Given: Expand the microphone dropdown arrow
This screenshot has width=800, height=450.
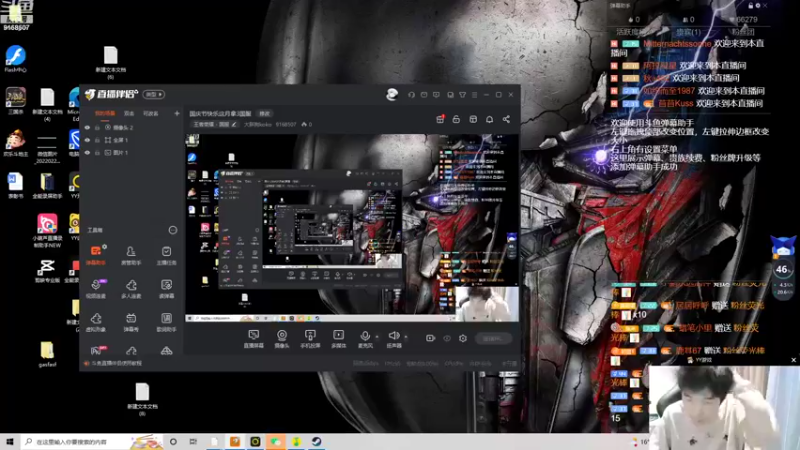Looking at the screenshot, I should [377, 337].
